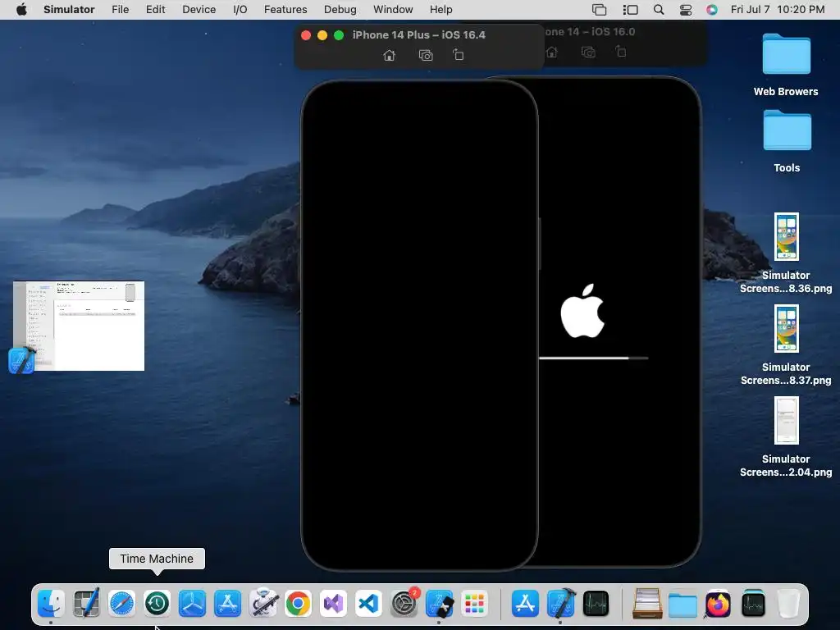Click screenshot icon in background iPhone 14 window
Image resolution: width=840 pixels, height=630 pixels.
click(588, 52)
